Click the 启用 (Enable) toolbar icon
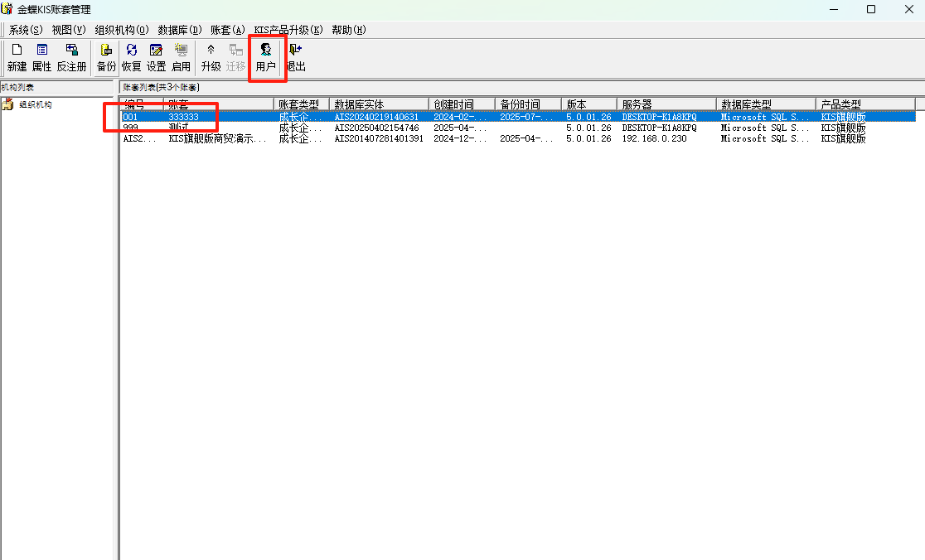This screenshot has height=560, width=925. point(181,57)
